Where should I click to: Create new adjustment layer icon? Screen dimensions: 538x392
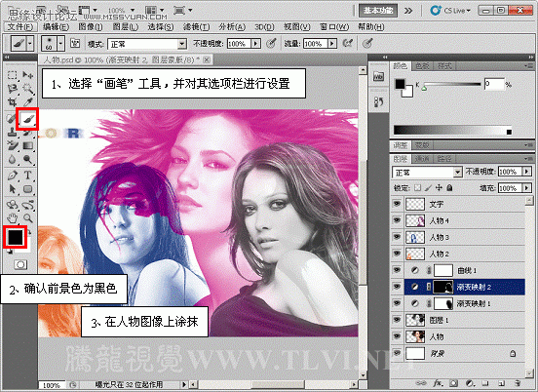pyautogui.click(x=470, y=382)
